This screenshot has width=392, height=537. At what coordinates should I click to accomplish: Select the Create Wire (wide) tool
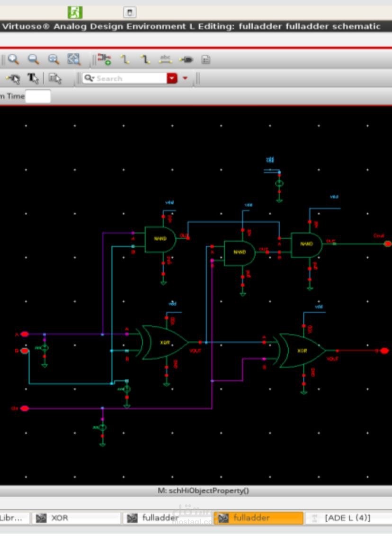145,59
